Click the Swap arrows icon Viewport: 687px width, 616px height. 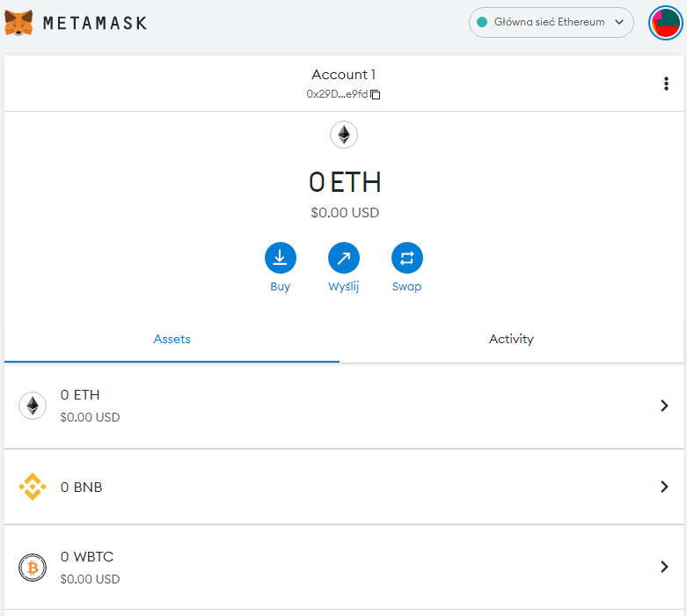[x=406, y=258]
